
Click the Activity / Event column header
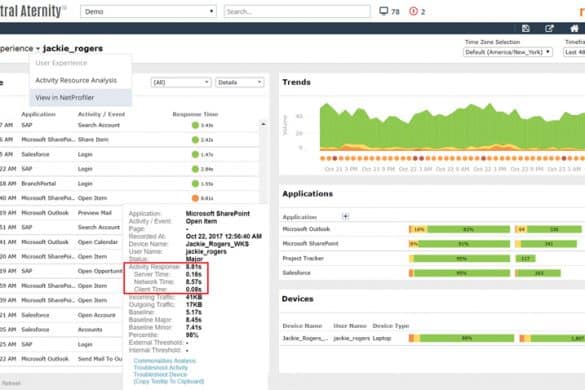pos(101,114)
